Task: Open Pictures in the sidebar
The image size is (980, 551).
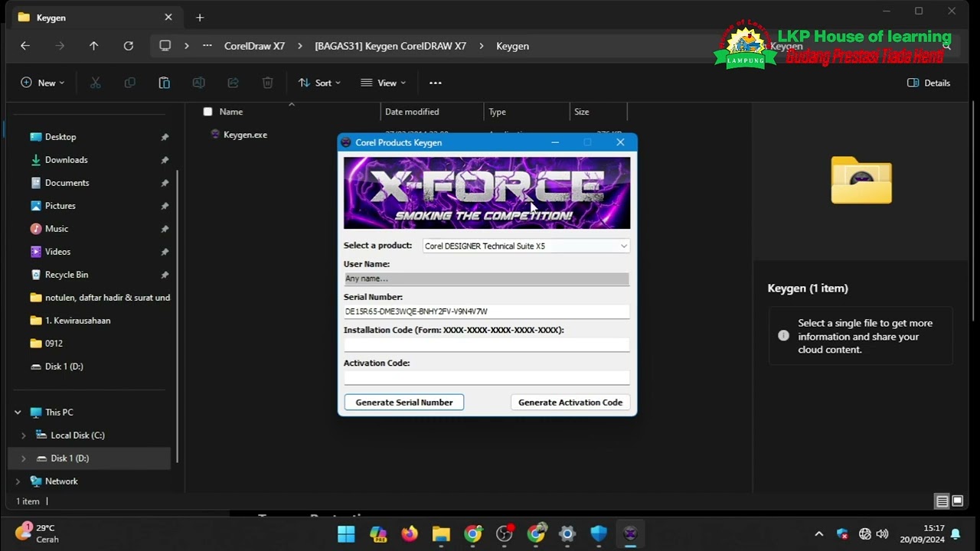Action: [60, 206]
